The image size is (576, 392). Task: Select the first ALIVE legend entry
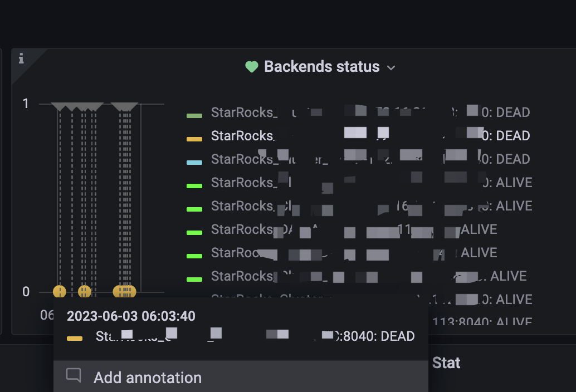(x=359, y=183)
